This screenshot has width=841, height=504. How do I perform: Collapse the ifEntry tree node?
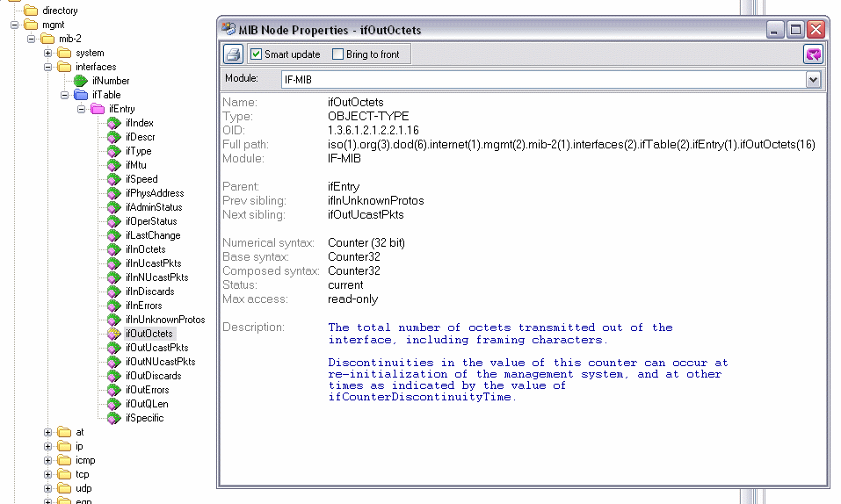(x=81, y=109)
